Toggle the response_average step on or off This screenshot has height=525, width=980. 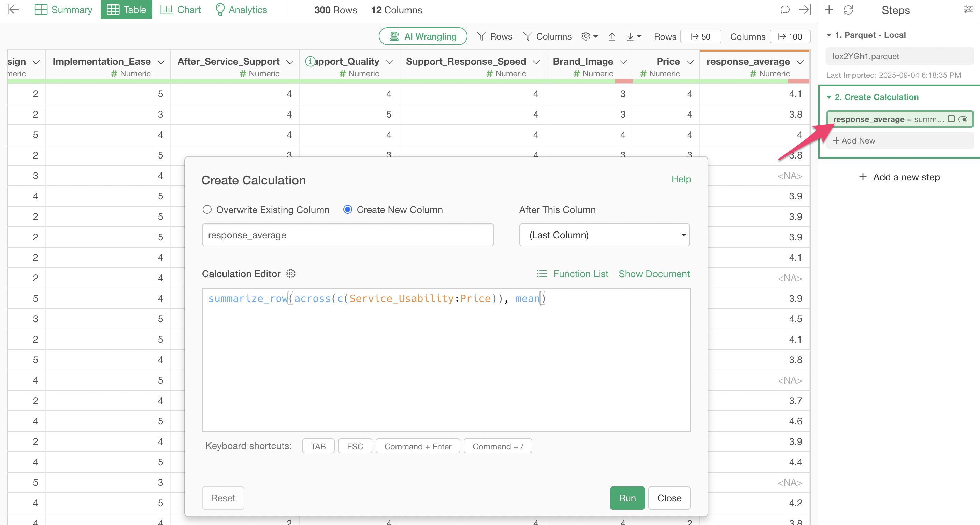click(x=963, y=119)
